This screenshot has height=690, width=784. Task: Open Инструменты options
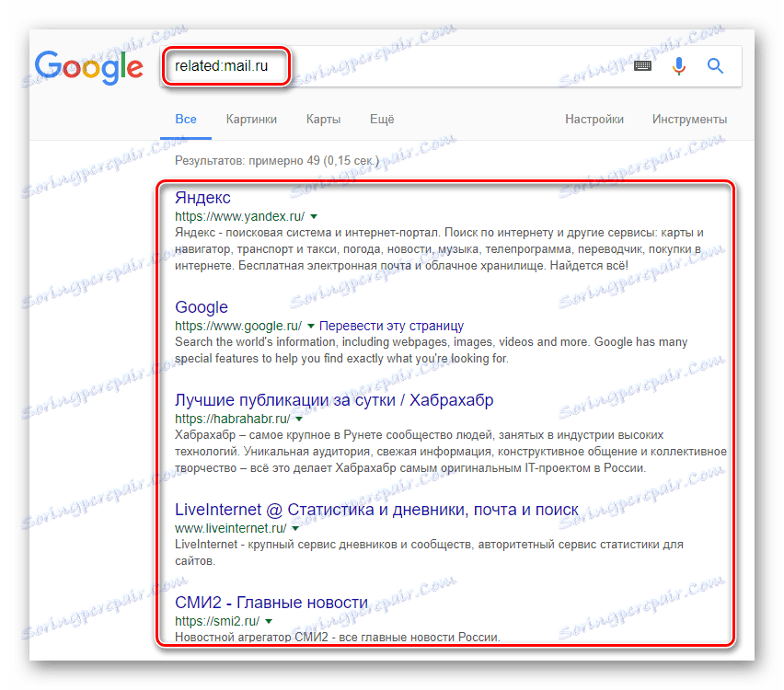coord(689,119)
